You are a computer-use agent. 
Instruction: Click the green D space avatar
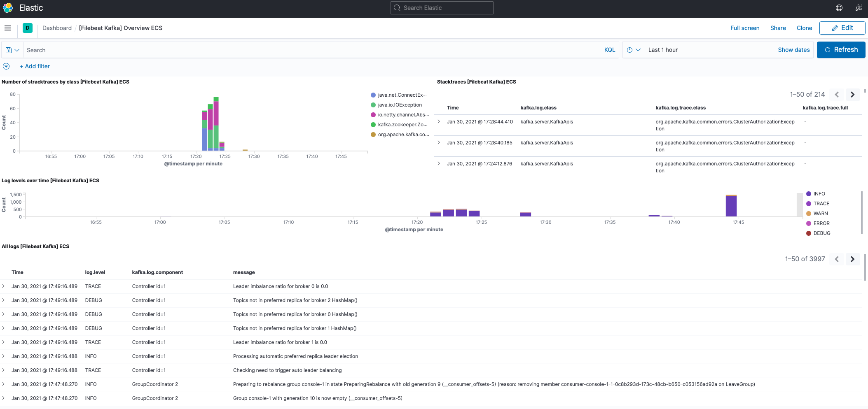point(28,28)
